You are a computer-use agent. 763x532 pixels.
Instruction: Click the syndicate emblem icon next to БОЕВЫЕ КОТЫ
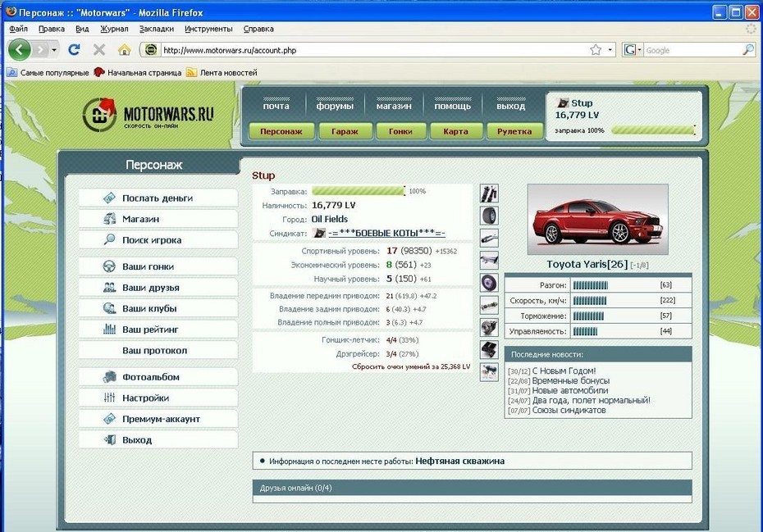point(319,233)
